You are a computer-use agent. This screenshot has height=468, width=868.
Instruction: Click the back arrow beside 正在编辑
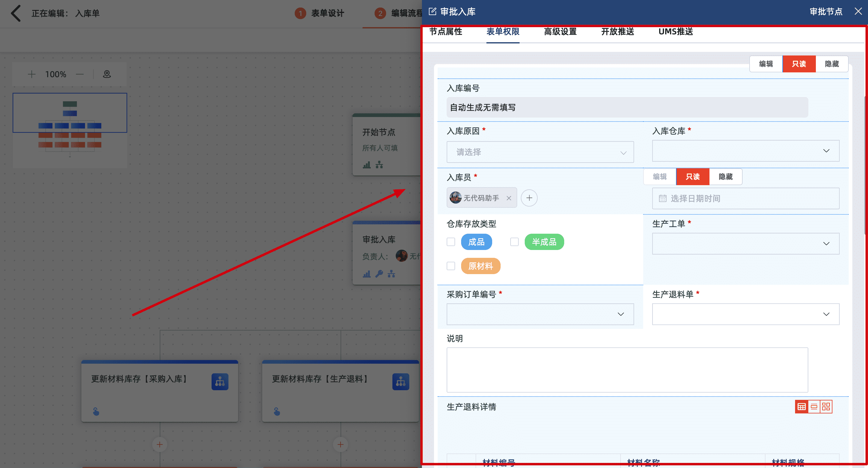16,14
